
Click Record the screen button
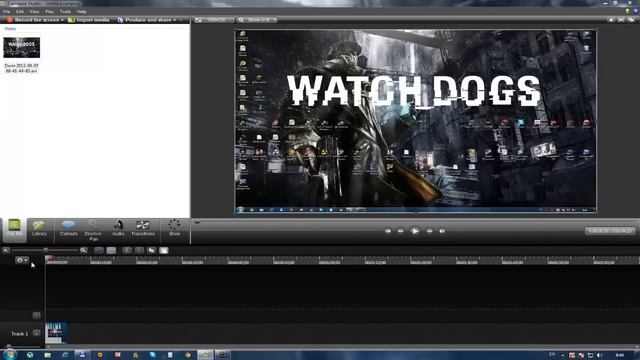tap(32, 20)
